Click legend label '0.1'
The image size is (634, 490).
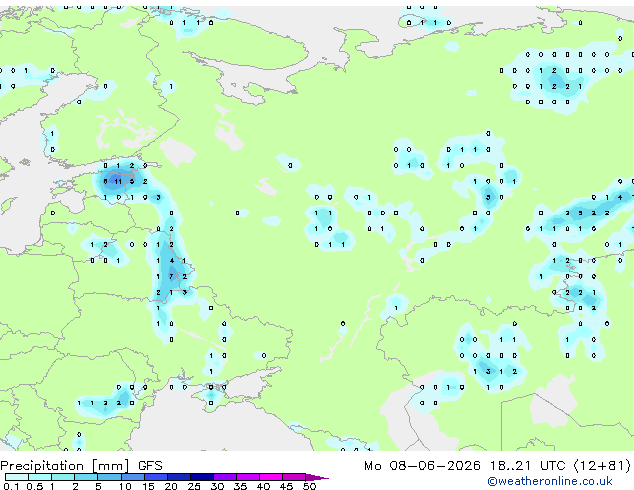tap(11, 486)
